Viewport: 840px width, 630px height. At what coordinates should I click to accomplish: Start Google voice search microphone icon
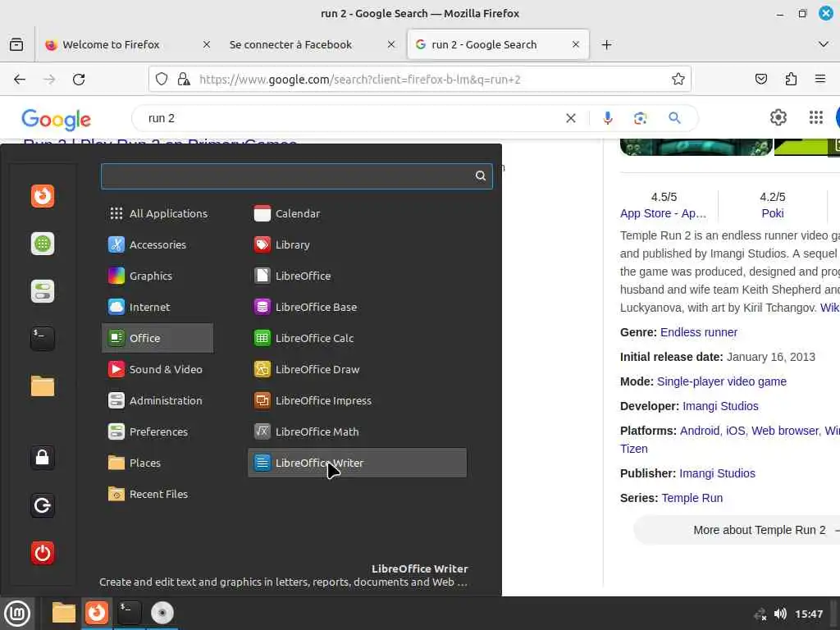tap(608, 118)
